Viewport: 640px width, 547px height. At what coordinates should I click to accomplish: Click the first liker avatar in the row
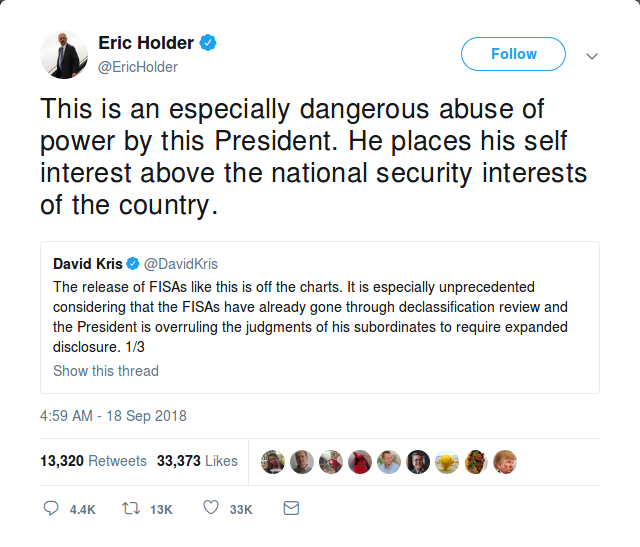click(273, 461)
